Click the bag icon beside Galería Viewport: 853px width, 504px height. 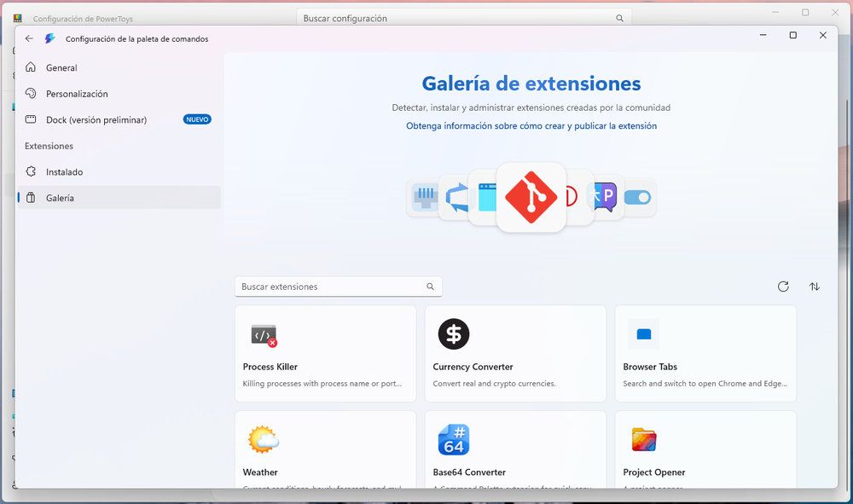point(31,197)
